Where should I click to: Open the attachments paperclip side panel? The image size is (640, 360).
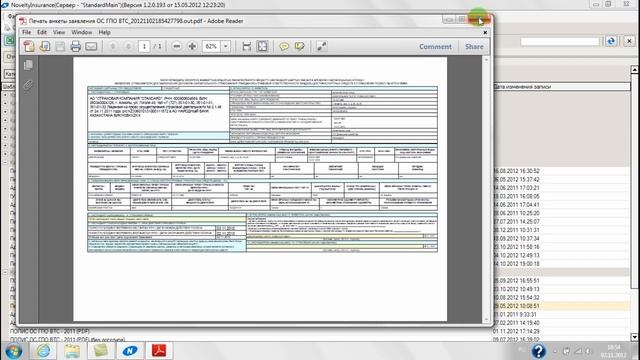pyautogui.click(x=28, y=84)
